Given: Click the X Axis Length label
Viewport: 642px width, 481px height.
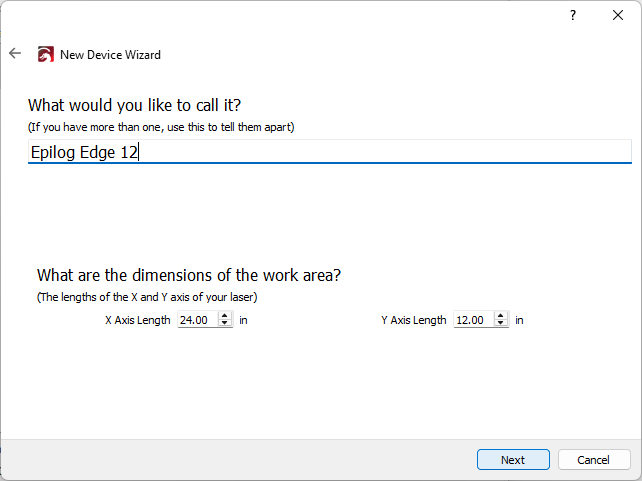Looking at the screenshot, I should pyautogui.click(x=138, y=320).
